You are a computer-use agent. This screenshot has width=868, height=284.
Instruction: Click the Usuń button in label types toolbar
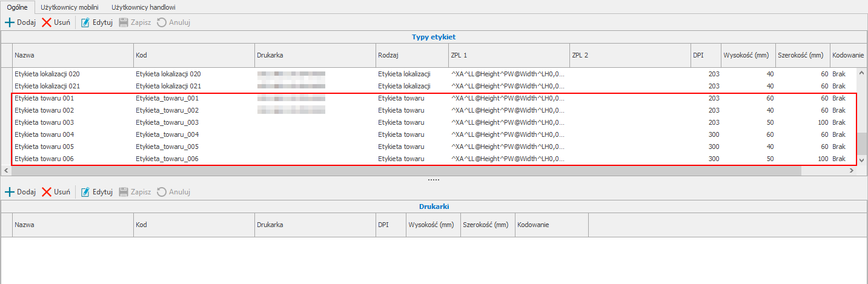pos(56,22)
